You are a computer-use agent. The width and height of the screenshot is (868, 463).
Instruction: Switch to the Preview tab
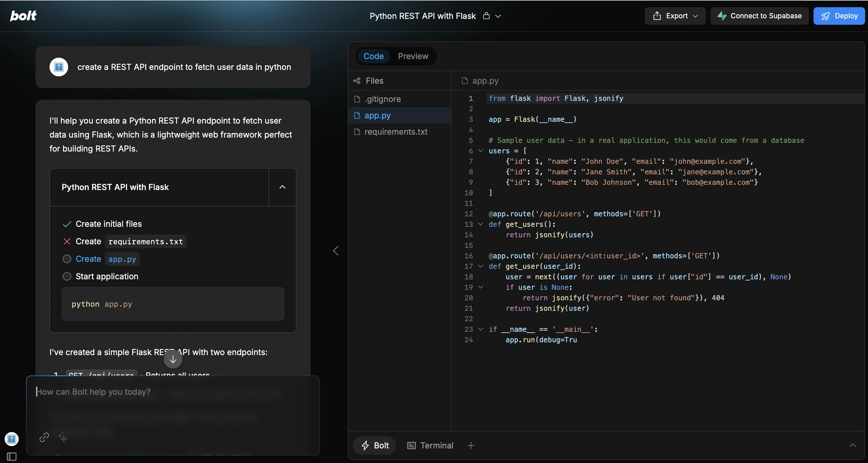[413, 56]
